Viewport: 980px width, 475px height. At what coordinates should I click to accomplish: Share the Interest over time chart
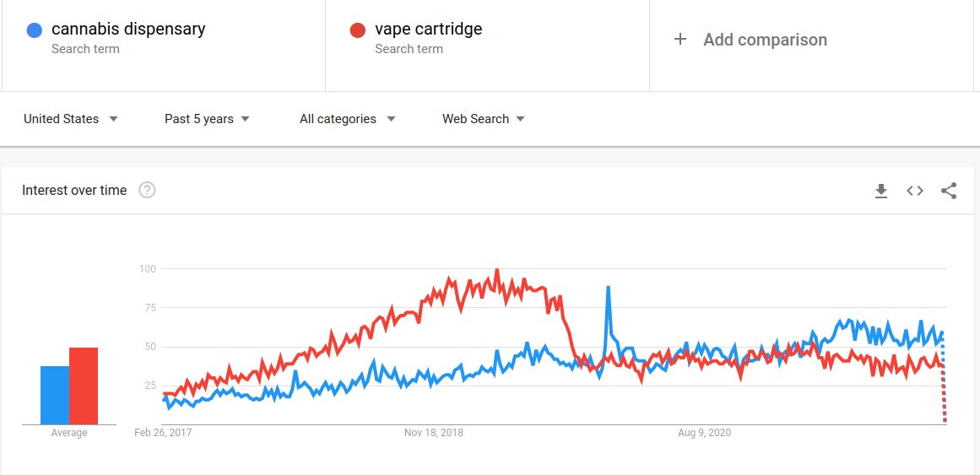point(949,191)
